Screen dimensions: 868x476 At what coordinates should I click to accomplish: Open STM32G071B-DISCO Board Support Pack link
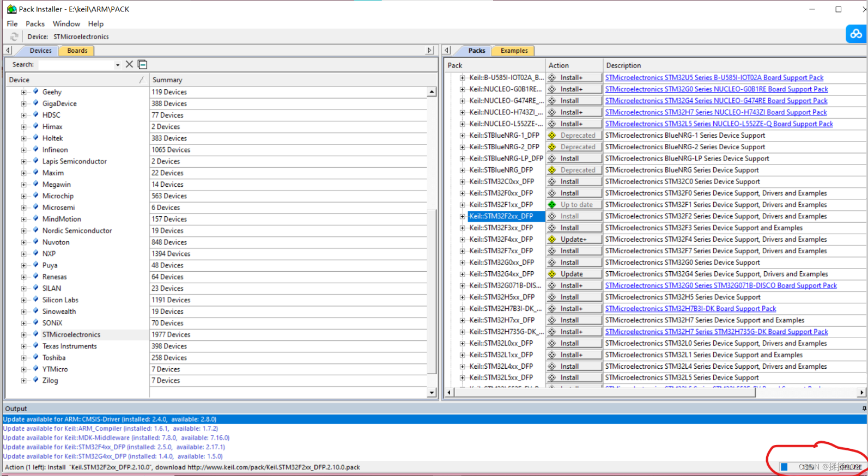[x=721, y=285]
